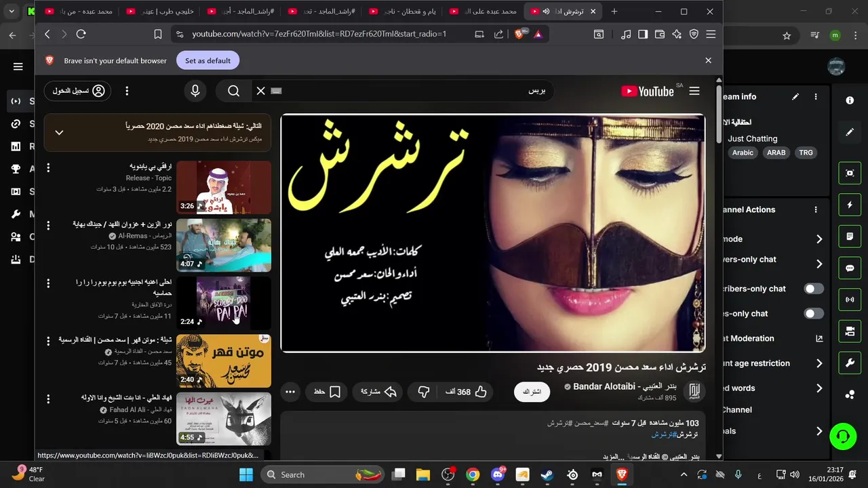The width and height of the screenshot is (868, 488).
Task: Open more actions below the video
Action: click(x=290, y=392)
